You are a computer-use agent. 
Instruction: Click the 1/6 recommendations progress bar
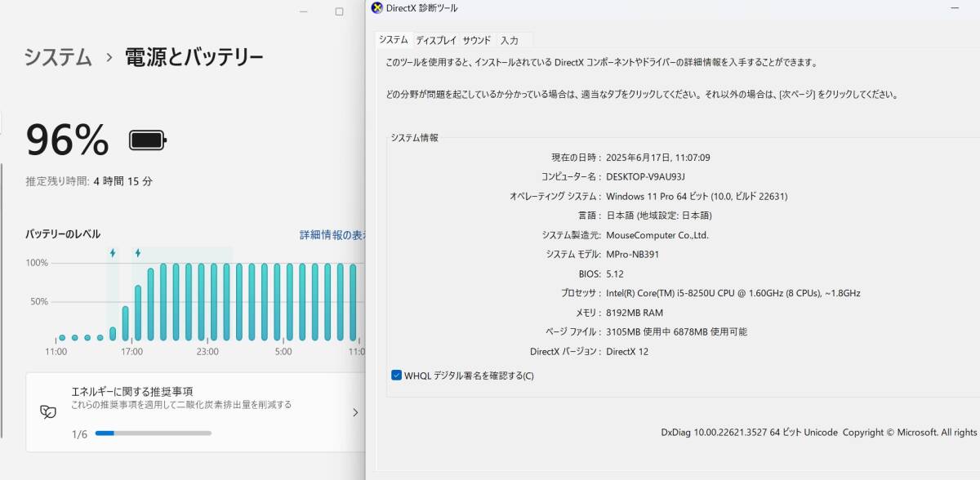coord(154,433)
